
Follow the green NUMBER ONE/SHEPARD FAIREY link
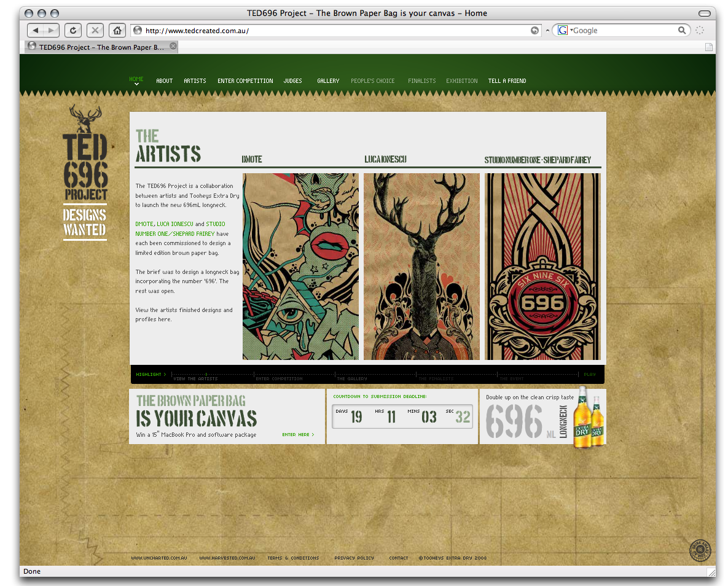(175, 233)
